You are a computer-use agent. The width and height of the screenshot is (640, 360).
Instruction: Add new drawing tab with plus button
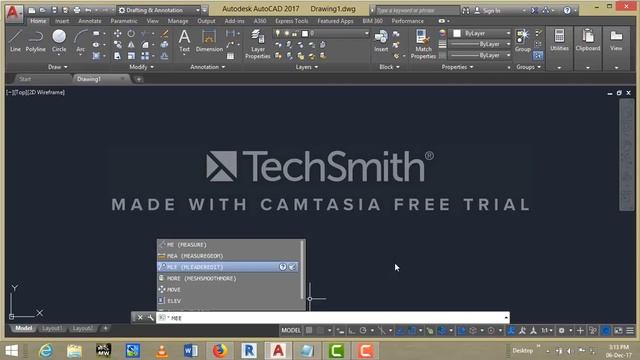click(x=139, y=79)
